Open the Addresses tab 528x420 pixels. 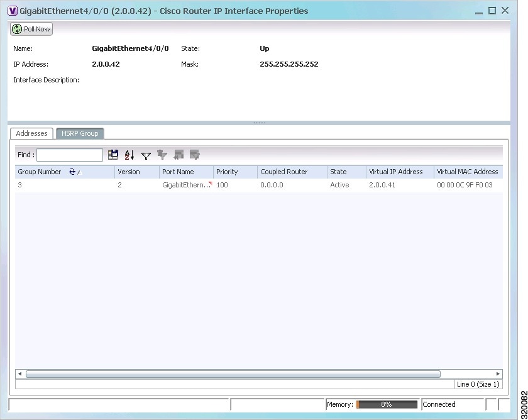(31, 133)
